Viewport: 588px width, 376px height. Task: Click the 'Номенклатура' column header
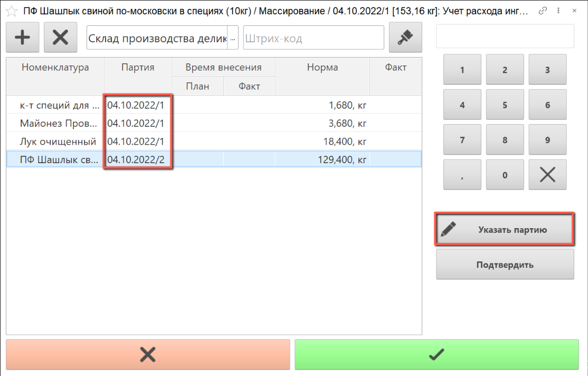[55, 68]
